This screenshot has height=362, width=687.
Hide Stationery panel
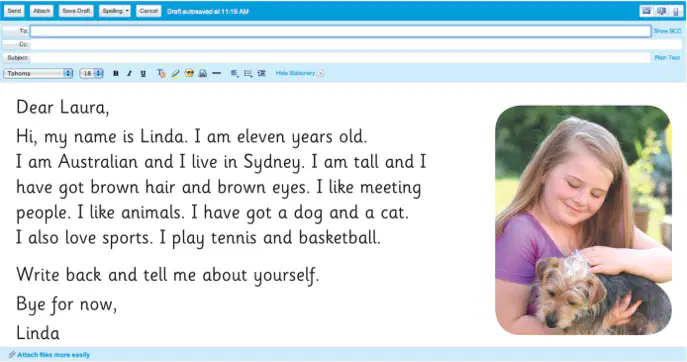300,73
